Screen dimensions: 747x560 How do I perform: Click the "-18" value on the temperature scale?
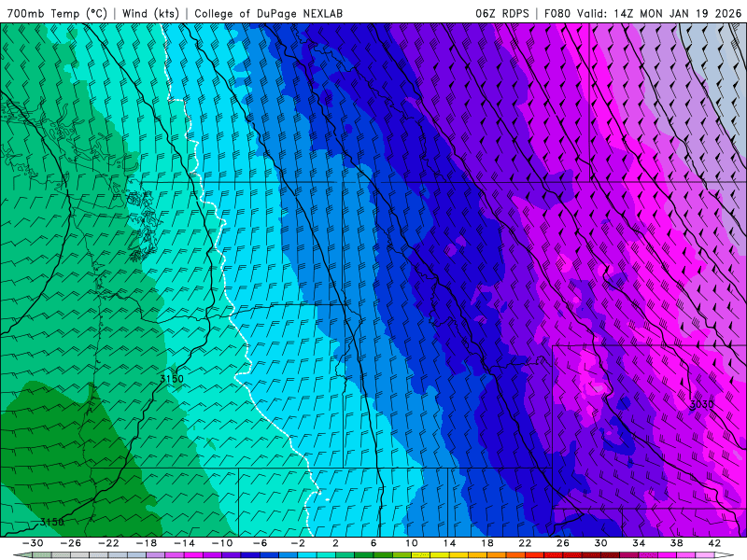[147, 543]
